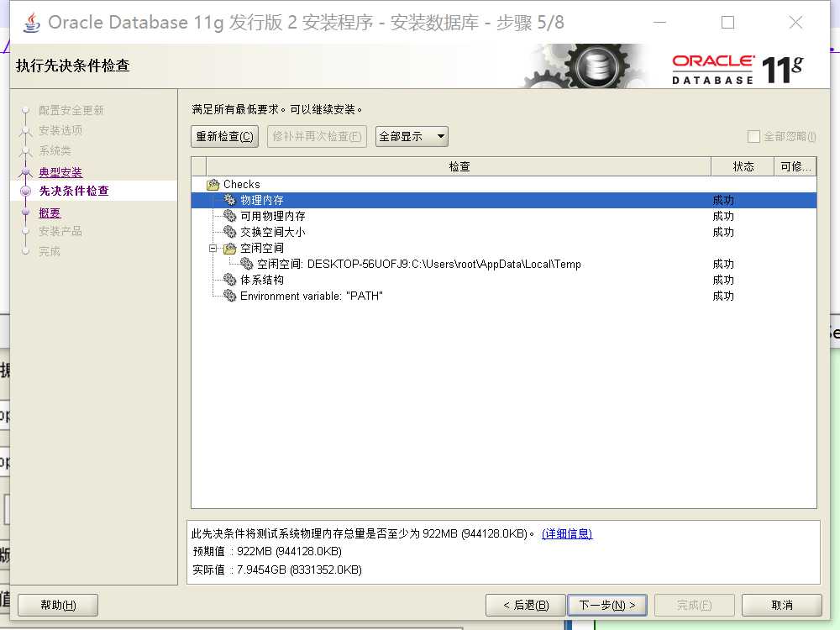Click gear icon beside 物理内存
Image resolution: width=840 pixels, height=630 pixels.
point(230,201)
